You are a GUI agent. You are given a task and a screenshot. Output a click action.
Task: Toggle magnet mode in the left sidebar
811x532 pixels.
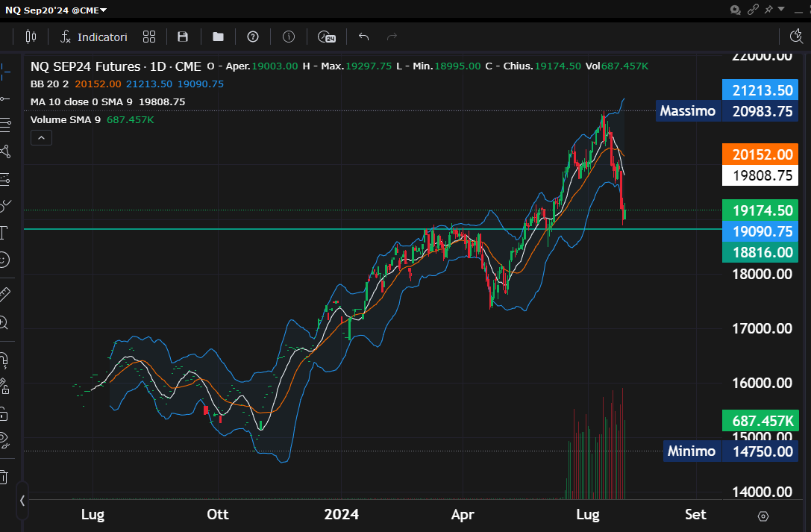pos(5,361)
